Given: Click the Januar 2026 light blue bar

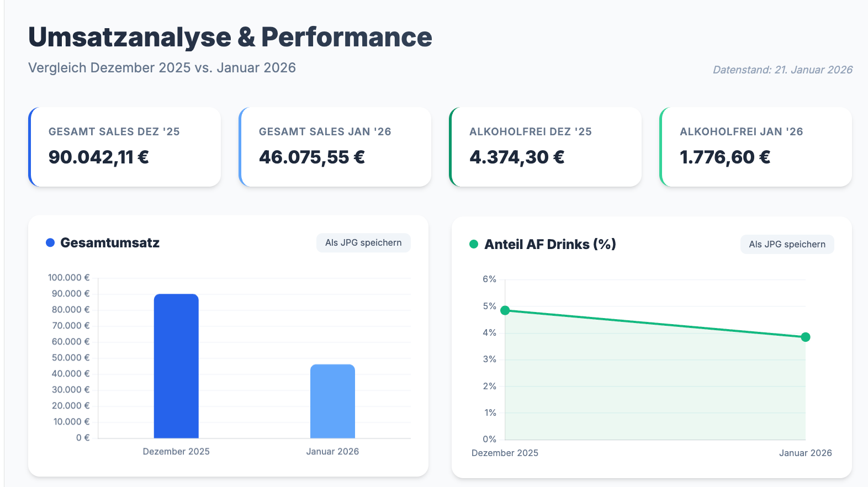Looking at the screenshot, I should (332, 401).
